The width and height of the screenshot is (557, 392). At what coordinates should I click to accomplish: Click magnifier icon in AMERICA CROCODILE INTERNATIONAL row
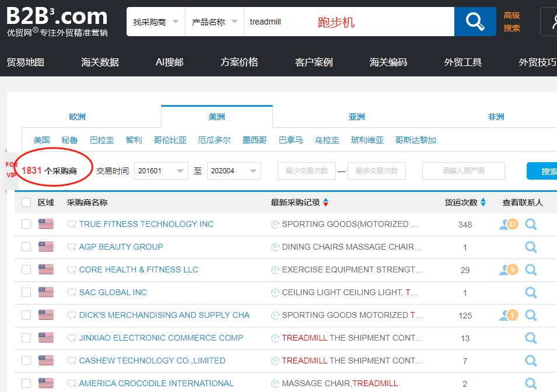pyautogui.click(x=531, y=383)
